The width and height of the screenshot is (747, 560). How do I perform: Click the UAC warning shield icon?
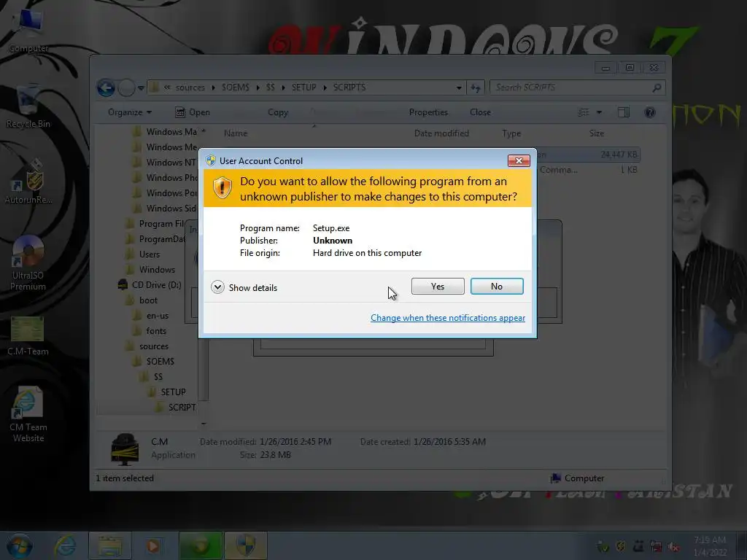tap(222, 187)
